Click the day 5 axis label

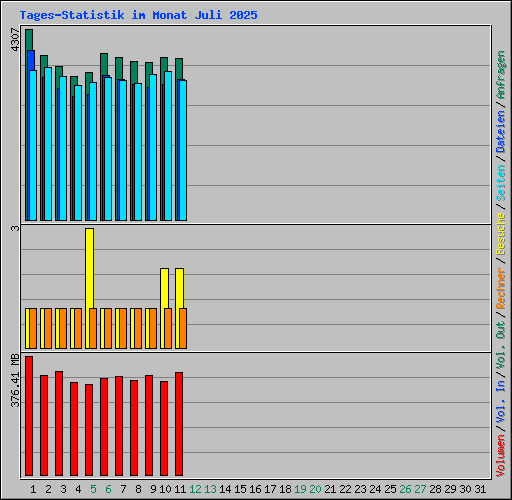click(93, 489)
